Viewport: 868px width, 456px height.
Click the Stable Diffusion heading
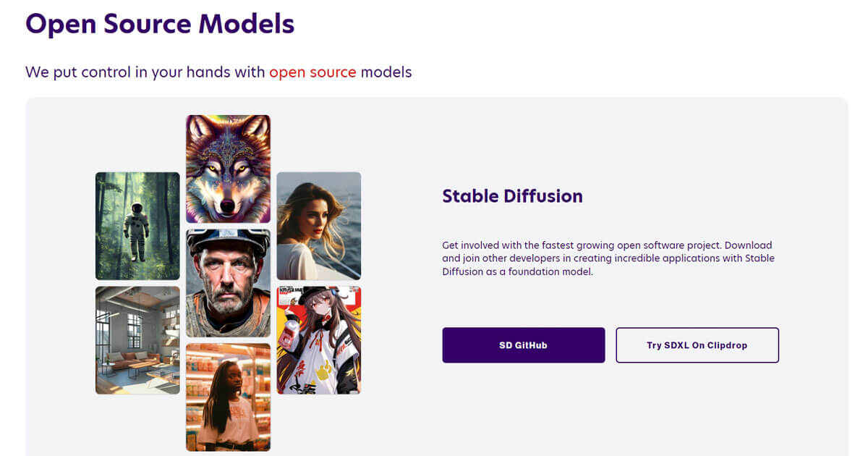pos(512,195)
